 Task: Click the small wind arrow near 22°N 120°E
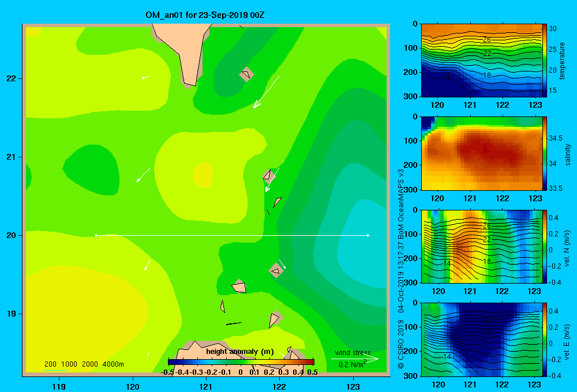pyautogui.click(x=146, y=77)
